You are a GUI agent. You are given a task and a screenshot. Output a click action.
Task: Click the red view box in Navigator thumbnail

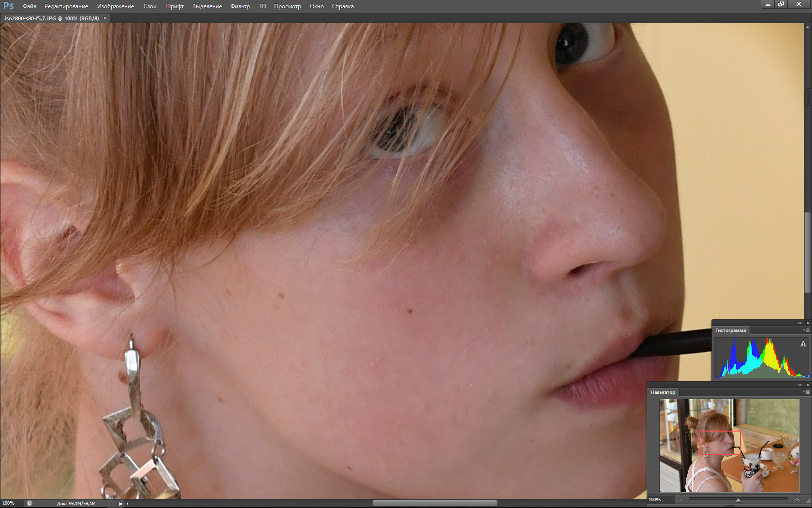tap(720, 443)
